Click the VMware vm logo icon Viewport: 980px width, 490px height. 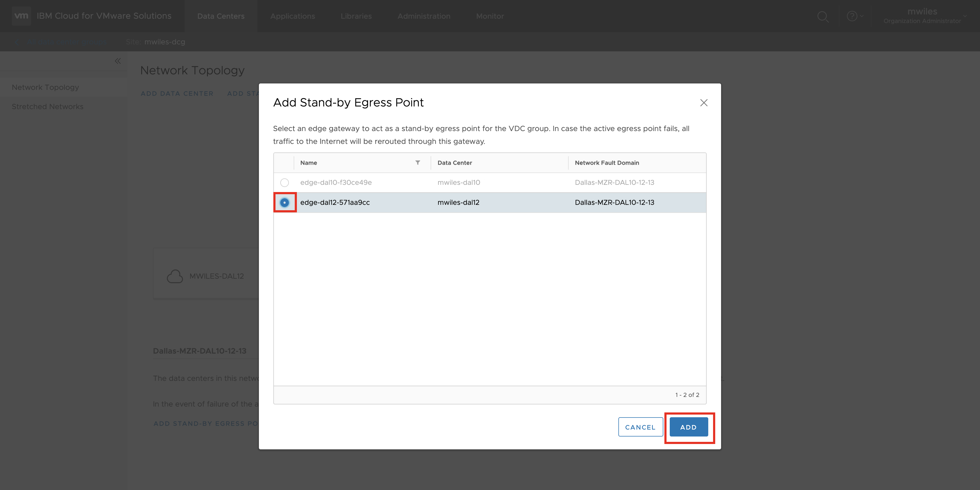click(x=21, y=16)
